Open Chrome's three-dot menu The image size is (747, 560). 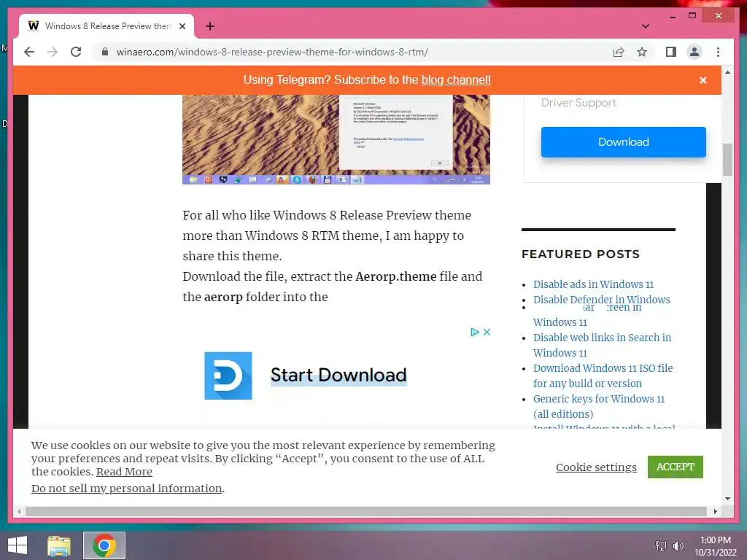[718, 52]
